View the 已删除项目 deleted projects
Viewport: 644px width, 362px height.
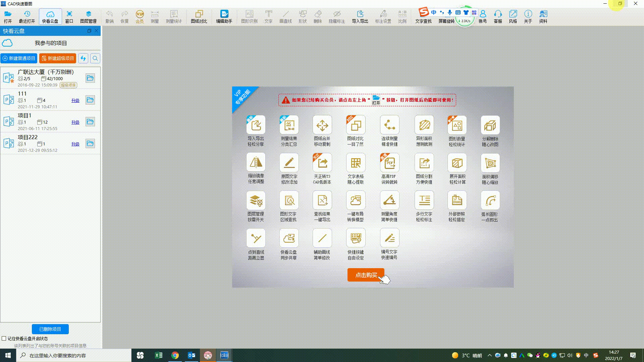(x=50, y=329)
